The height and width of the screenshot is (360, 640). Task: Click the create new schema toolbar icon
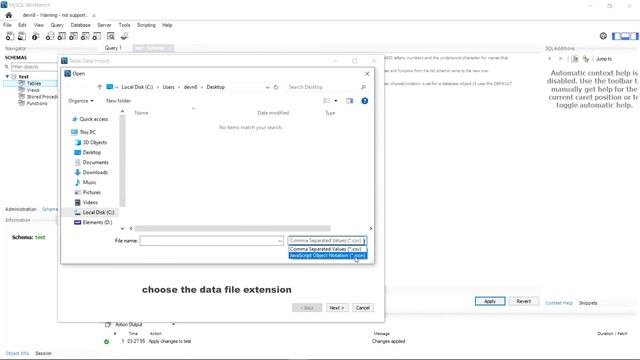(49, 36)
